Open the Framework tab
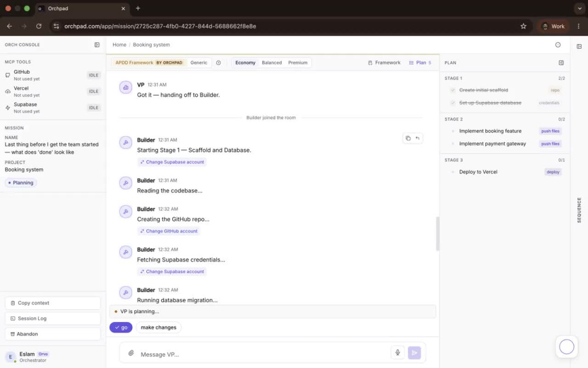 click(x=384, y=63)
